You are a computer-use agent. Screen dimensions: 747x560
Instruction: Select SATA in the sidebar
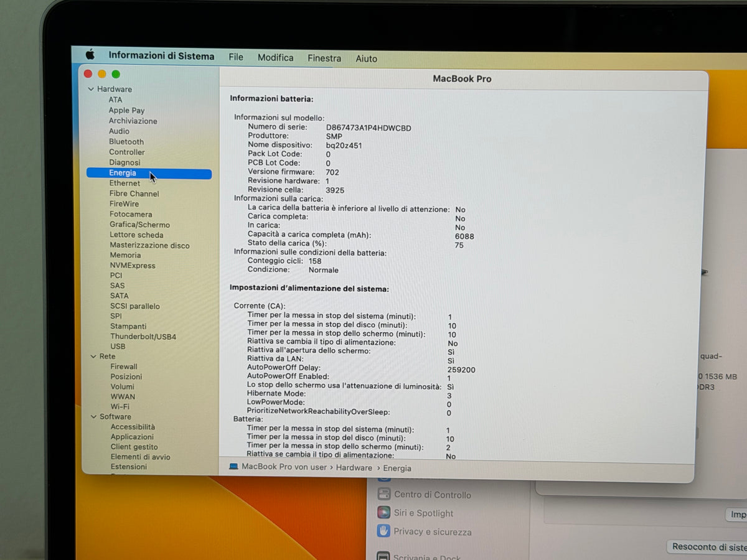tap(120, 296)
